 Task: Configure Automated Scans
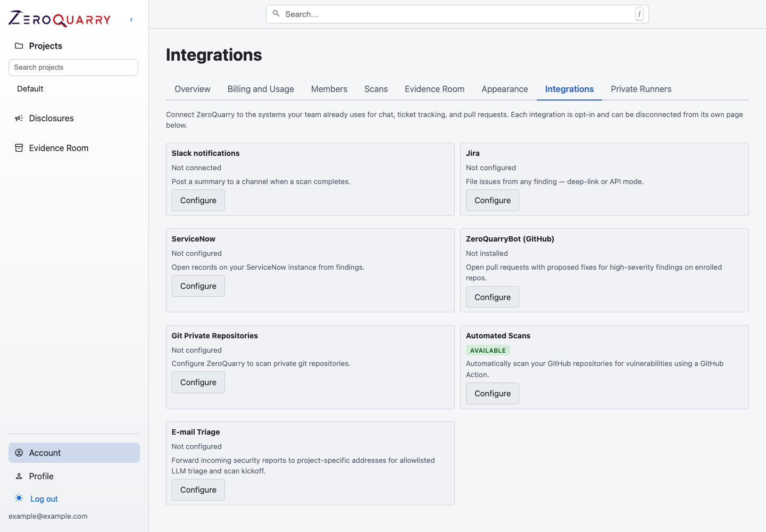pos(493,394)
